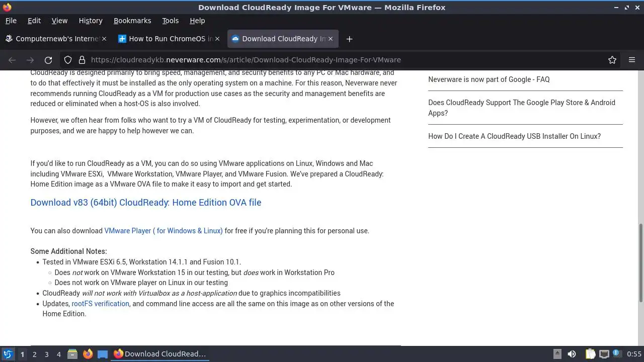644x362 pixels.
Task: Click the 'Tested in VMware ESXi 6.5' bullet
Action: click(x=142, y=262)
